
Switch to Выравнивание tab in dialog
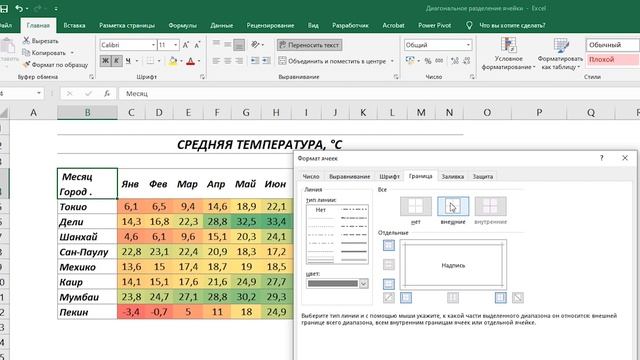click(349, 176)
